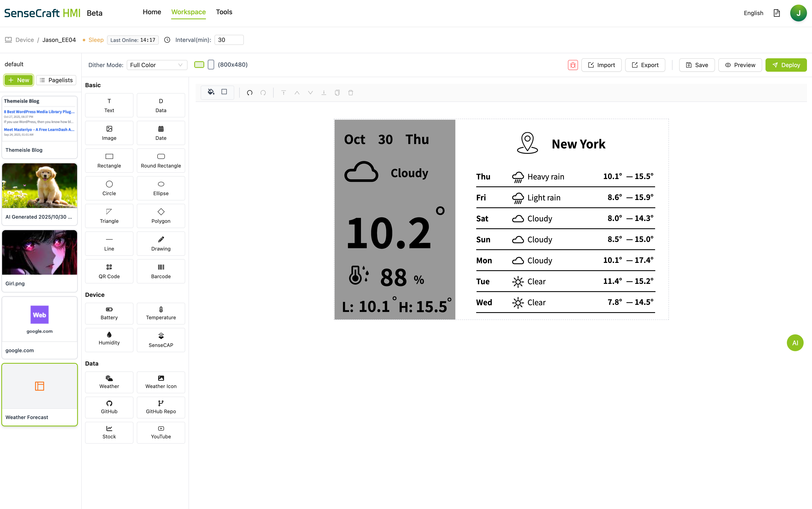Open the Pagelists menu

coord(56,80)
